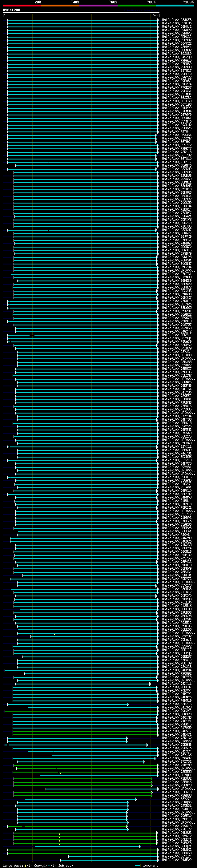Screen dimensions: 197x868
Task: Click the UniRef100_C5X364 label
Action: click(x=177, y=135)
